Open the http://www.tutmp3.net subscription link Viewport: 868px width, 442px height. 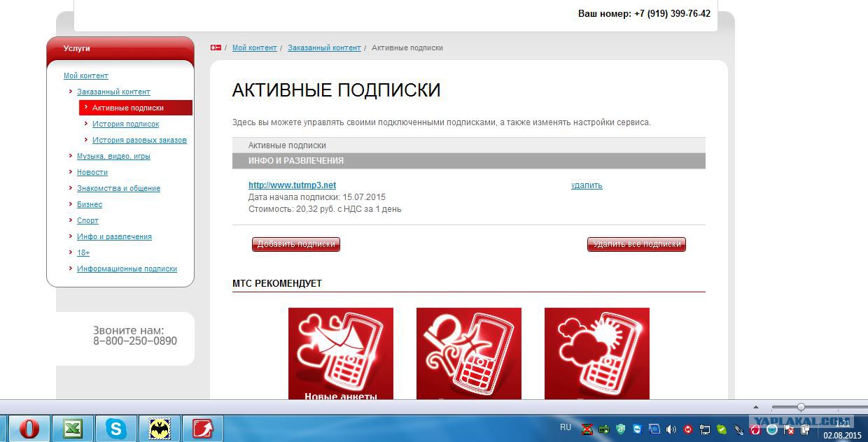point(292,185)
